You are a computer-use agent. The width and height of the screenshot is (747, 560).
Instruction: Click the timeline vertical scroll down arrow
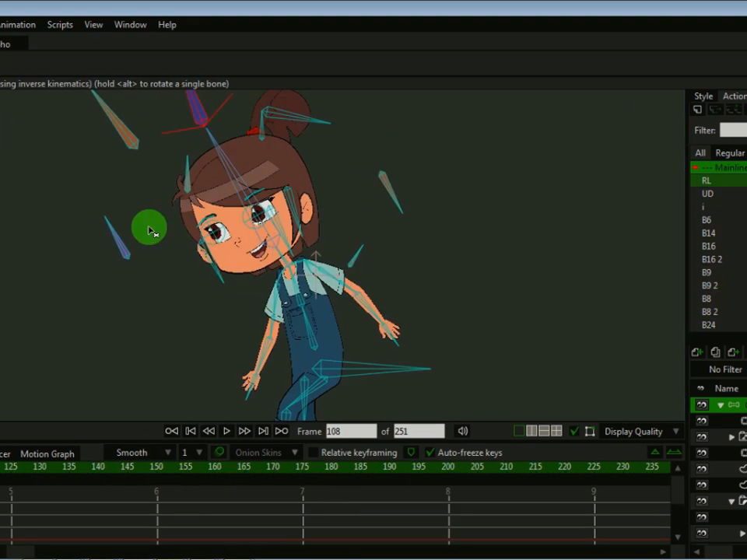[678, 537]
